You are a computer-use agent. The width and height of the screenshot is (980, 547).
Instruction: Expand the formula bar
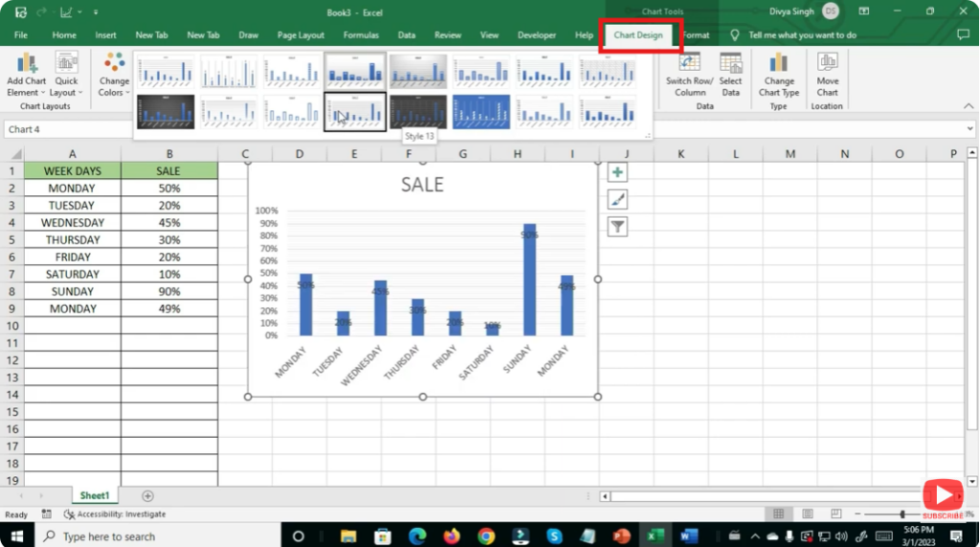[969, 129]
